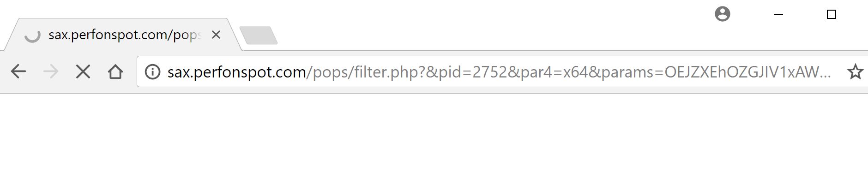The height and width of the screenshot is (190, 868).
Task: Close the sax.perfonspot.com tab
Action: [216, 35]
